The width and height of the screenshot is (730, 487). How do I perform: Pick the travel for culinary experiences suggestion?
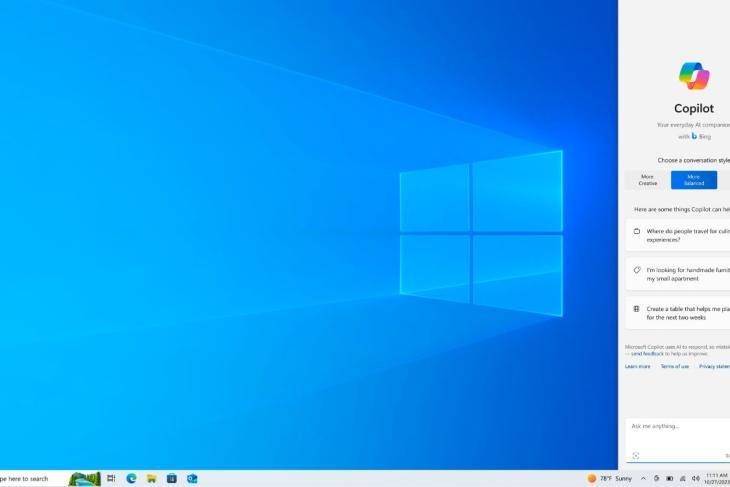[678, 235]
